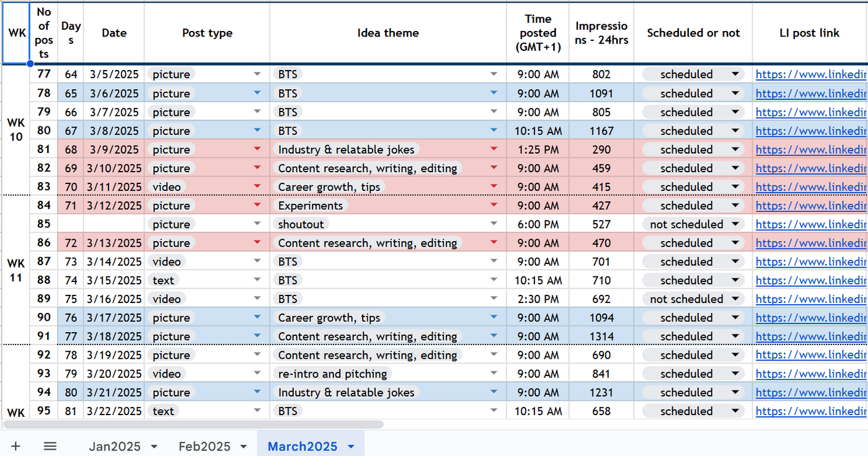Select the LI post link header
This screenshot has height=456, width=868.
pos(810,33)
